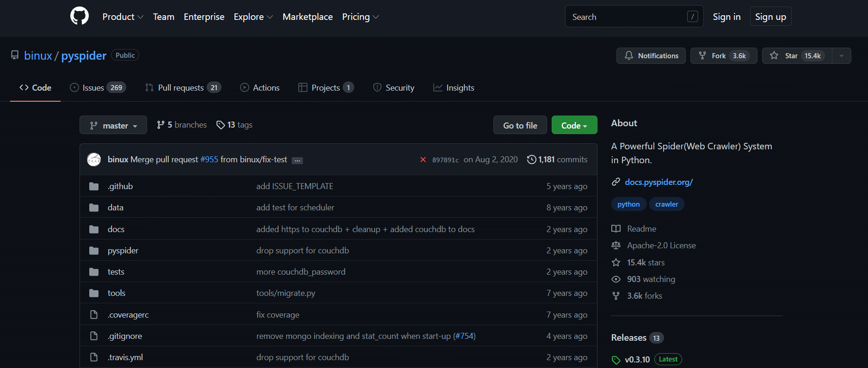The image size is (868, 368).
Task: Click 'add test for scheduler' commit message
Action: point(295,208)
